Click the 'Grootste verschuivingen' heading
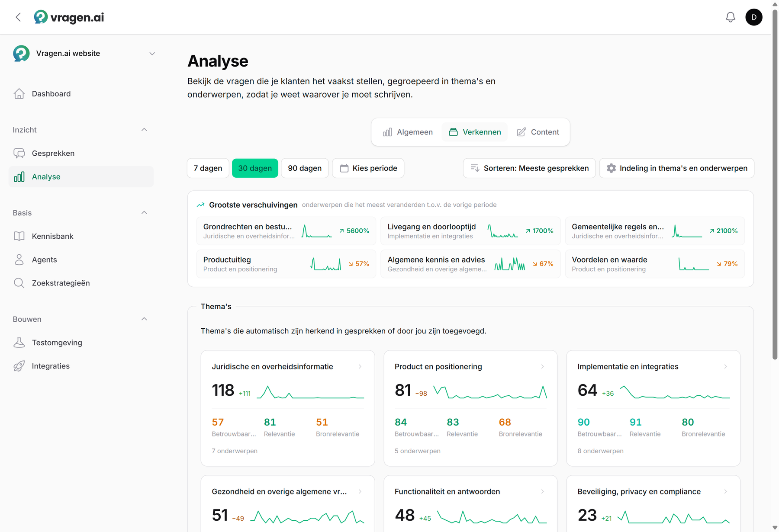 tap(253, 205)
